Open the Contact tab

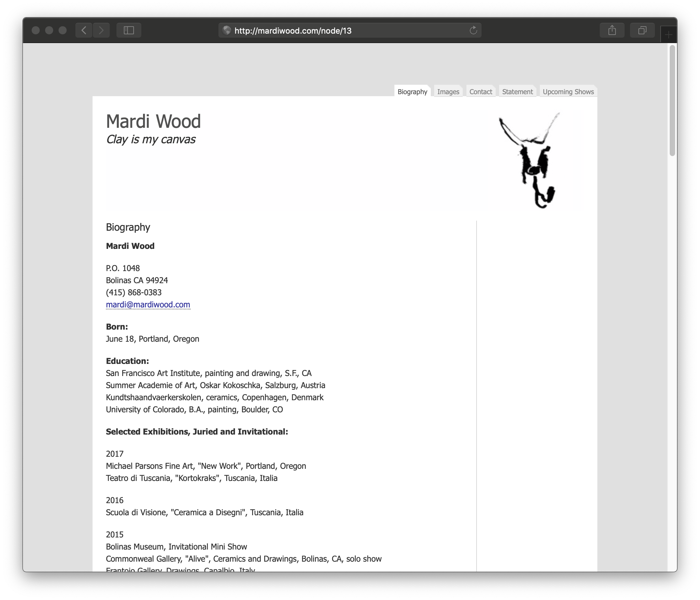click(x=480, y=91)
